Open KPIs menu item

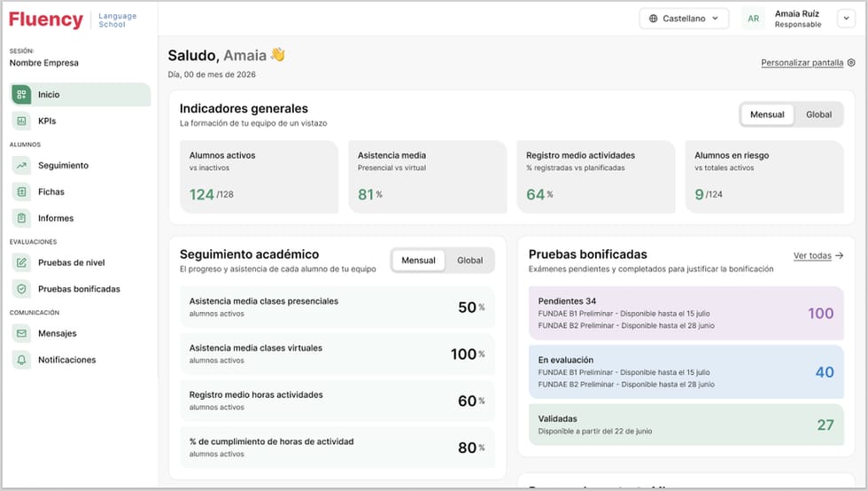pyautogui.click(x=81, y=121)
